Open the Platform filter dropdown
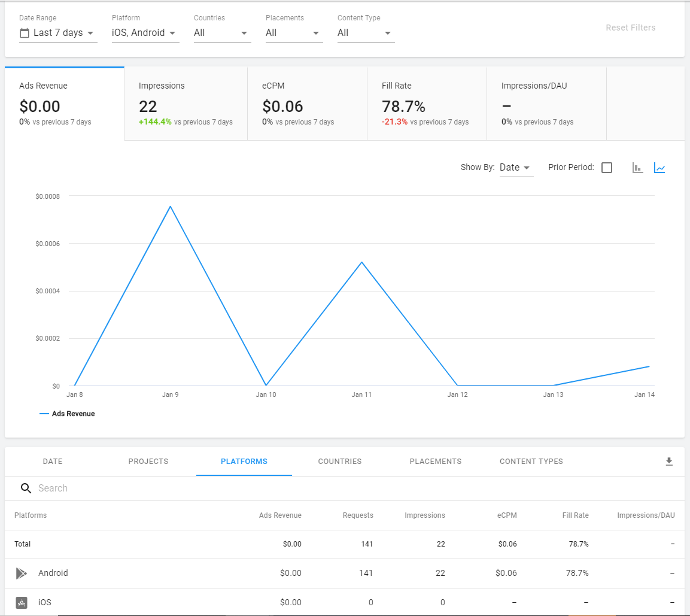The width and height of the screenshot is (690, 616). click(x=144, y=33)
